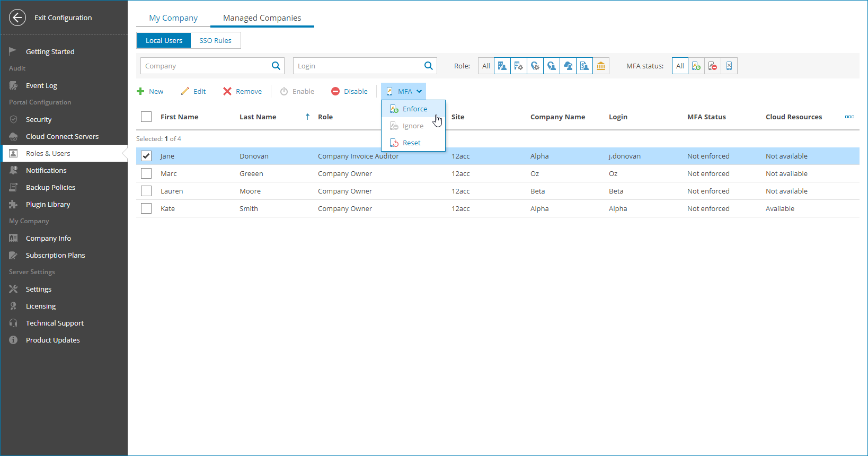Screen dimensions: 868x456
Task: Filter roles by orange bank building icon
Action: pos(601,66)
